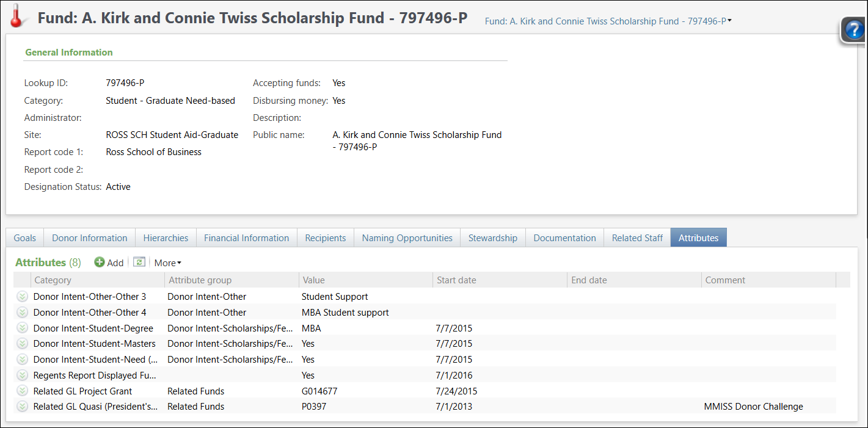The image size is (868, 428).
Task: Expand the Related GL Quasi attribute details
Action: (x=22, y=406)
